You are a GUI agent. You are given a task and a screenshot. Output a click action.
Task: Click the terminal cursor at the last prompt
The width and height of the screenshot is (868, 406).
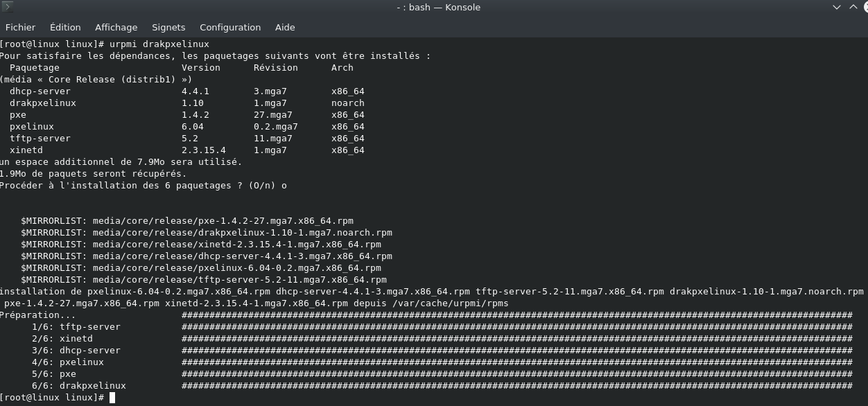pyautogui.click(x=112, y=397)
